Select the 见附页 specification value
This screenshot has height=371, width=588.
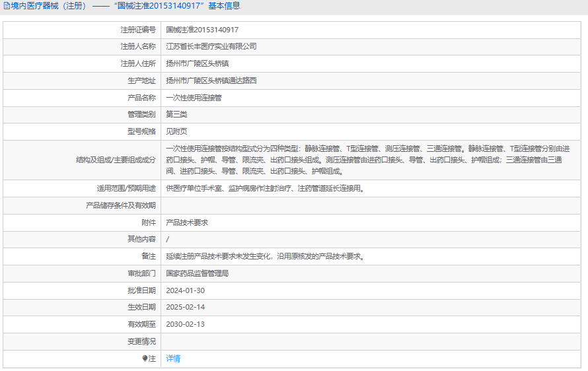176,131
